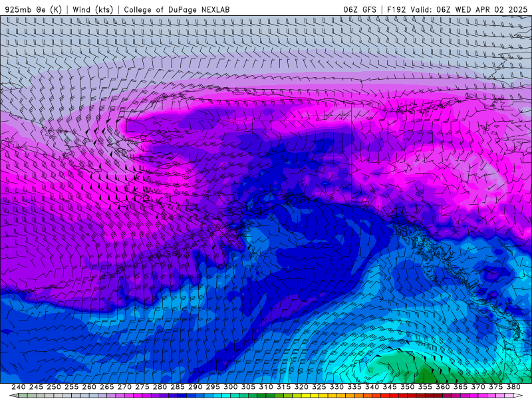Click the 370 color scale label
This screenshot has height=399, width=532.
coord(478,387)
